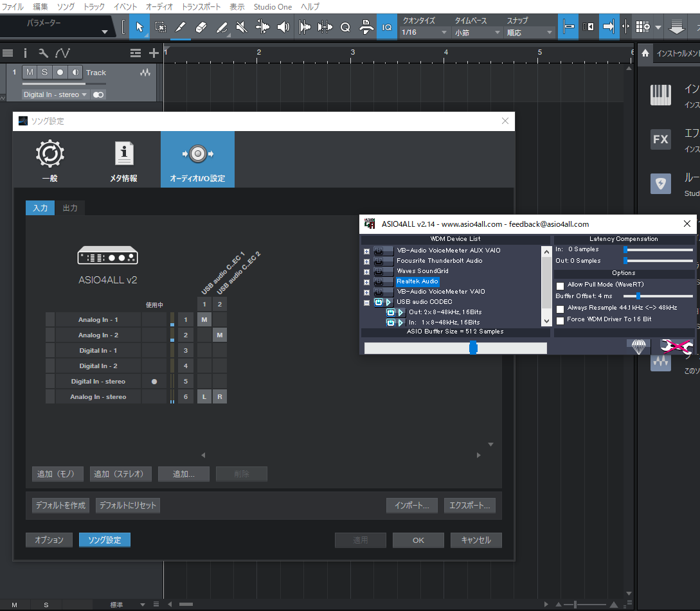Open the browser Home icon

point(645,53)
